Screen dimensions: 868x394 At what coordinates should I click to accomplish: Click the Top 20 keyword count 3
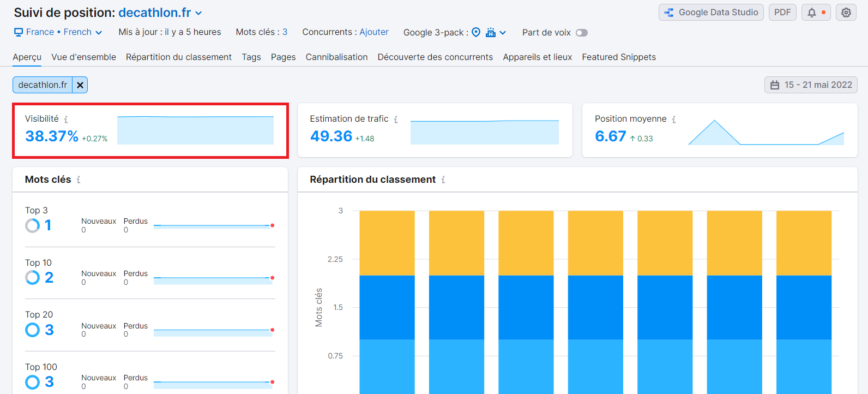click(49, 330)
